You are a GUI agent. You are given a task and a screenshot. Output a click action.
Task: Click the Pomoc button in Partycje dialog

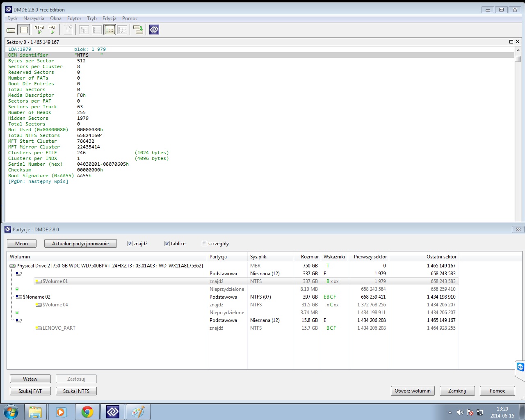pyautogui.click(x=498, y=391)
